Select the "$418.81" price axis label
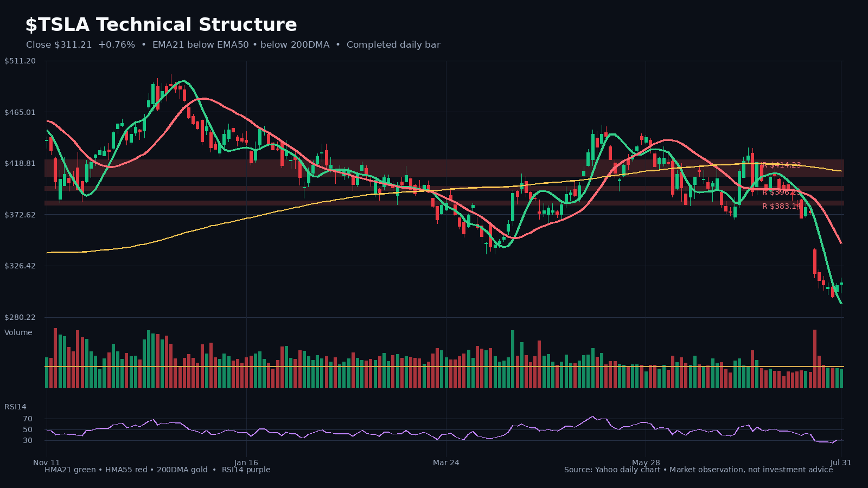The image size is (868, 488). tap(20, 163)
